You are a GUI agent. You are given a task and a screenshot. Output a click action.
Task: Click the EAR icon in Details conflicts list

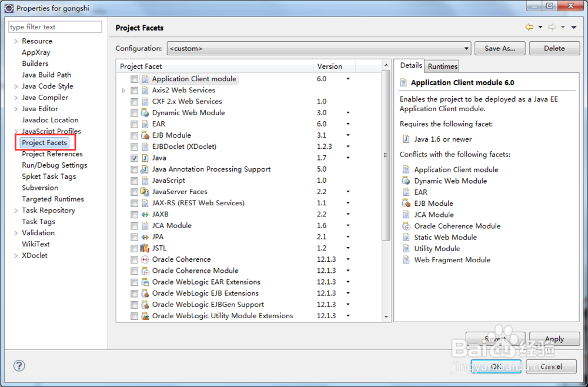(406, 192)
